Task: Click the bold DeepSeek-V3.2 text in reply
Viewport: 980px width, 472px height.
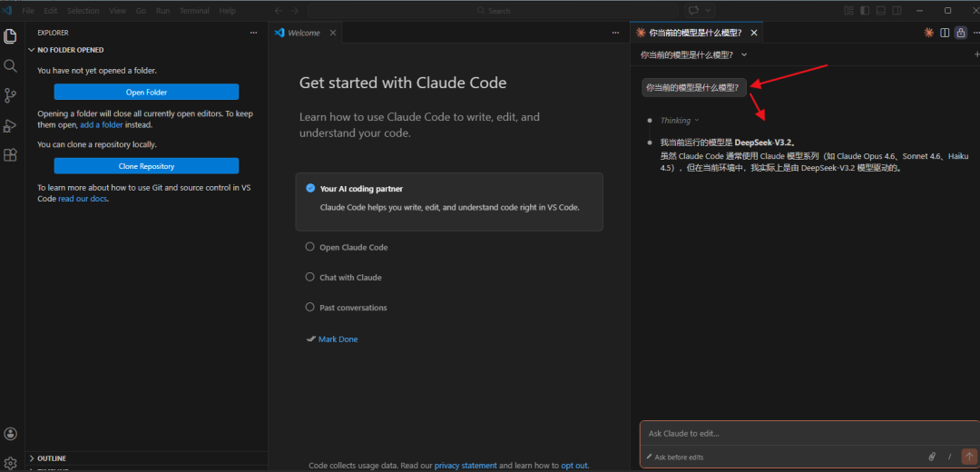Action: point(762,142)
